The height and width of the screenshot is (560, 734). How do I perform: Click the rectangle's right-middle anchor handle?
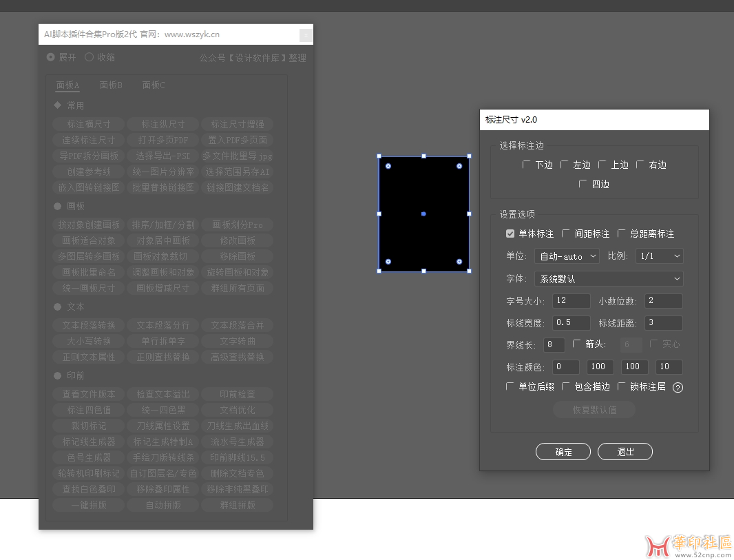[x=469, y=214]
